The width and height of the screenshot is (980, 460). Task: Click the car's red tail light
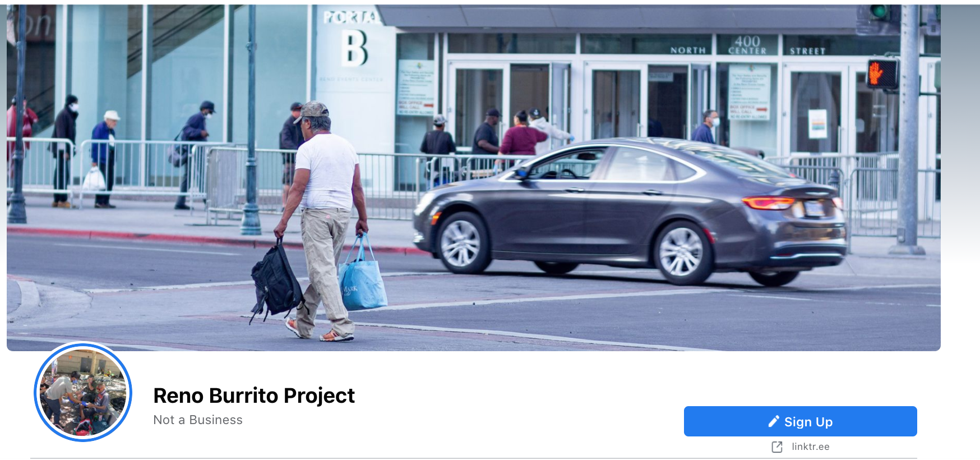(768, 203)
